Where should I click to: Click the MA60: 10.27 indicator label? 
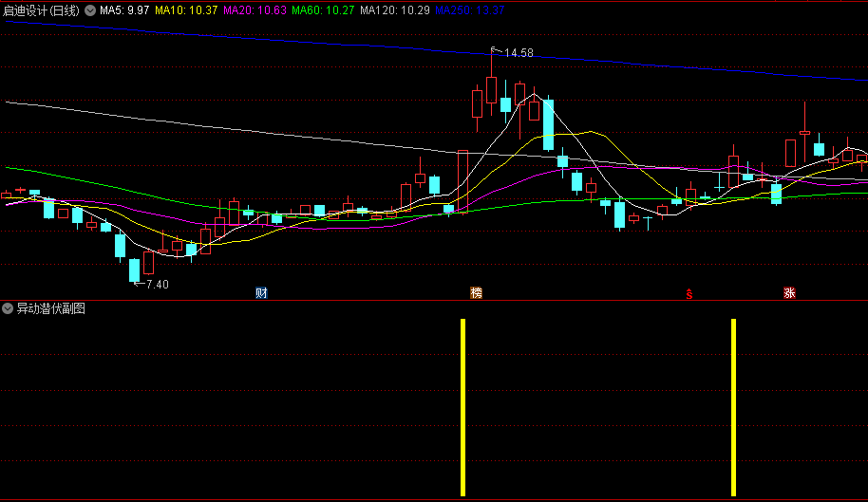(x=323, y=10)
